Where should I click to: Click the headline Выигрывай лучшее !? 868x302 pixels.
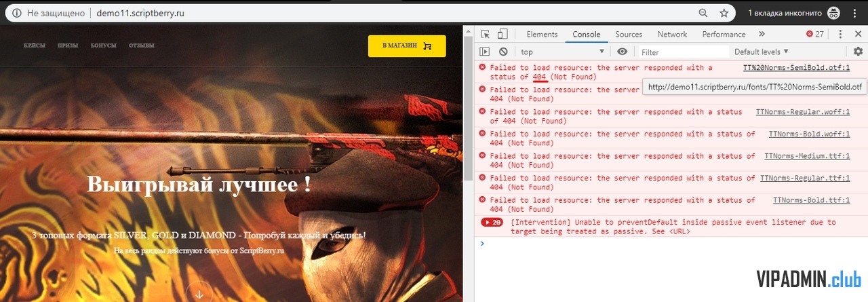[199, 185]
